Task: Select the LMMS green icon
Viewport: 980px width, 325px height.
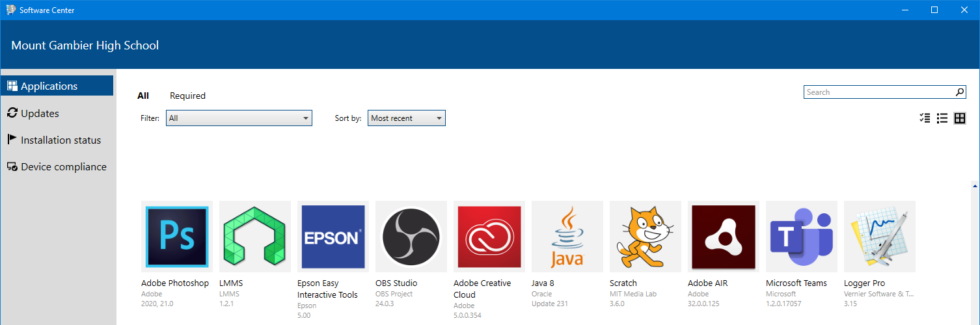Action: (x=255, y=237)
